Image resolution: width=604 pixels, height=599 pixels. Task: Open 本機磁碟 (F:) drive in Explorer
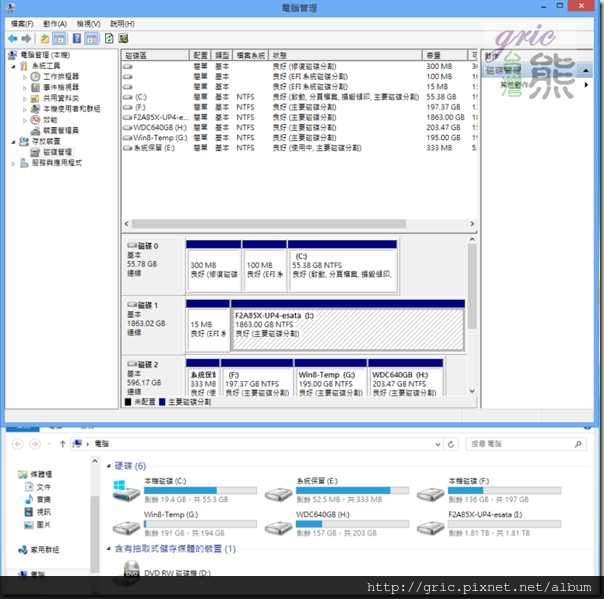tap(489, 490)
